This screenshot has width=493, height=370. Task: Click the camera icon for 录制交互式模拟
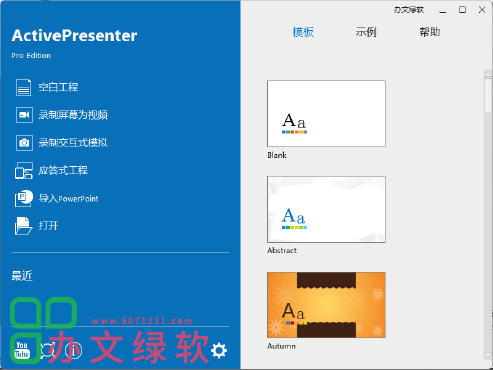point(24,143)
